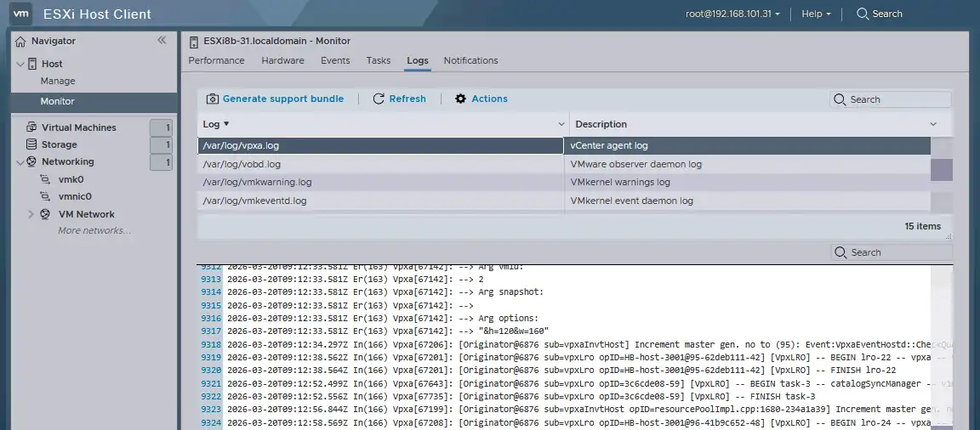Click the Networking globe icon

click(31, 161)
